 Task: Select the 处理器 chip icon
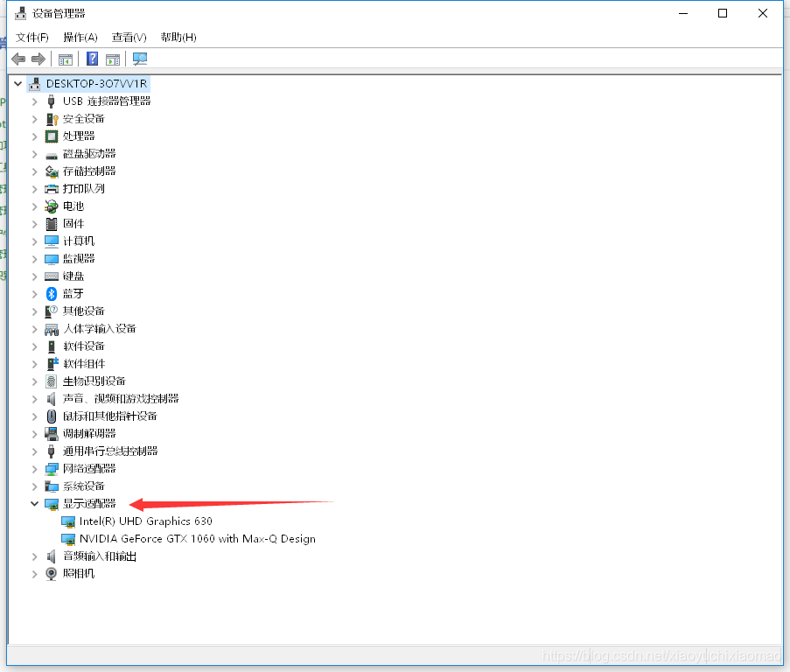click(x=52, y=136)
